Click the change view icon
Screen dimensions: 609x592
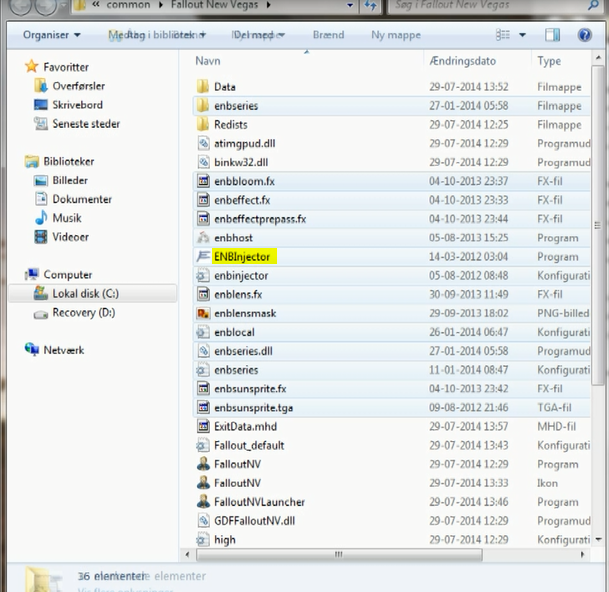(x=503, y=35)
